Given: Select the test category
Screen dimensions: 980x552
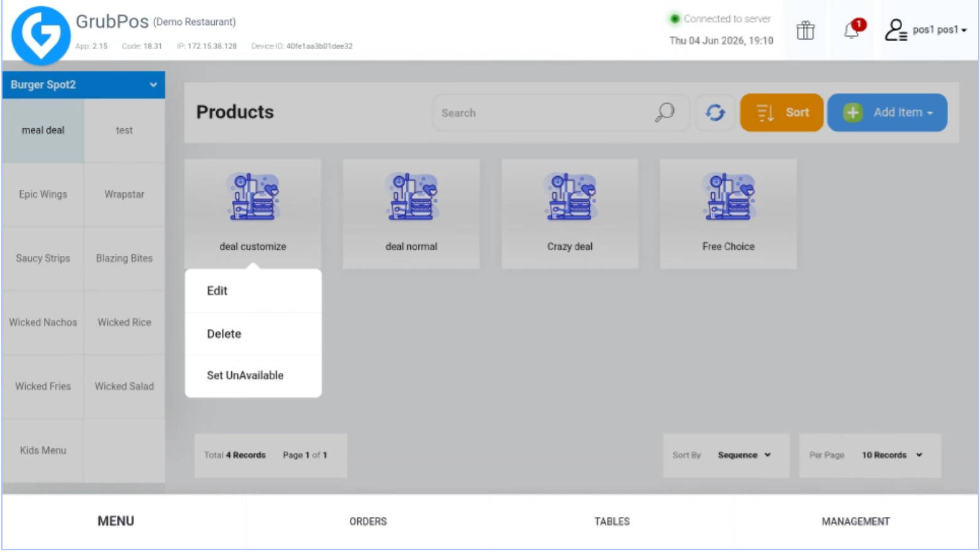Looking at the screenshot, I should [x=124, y=131].
